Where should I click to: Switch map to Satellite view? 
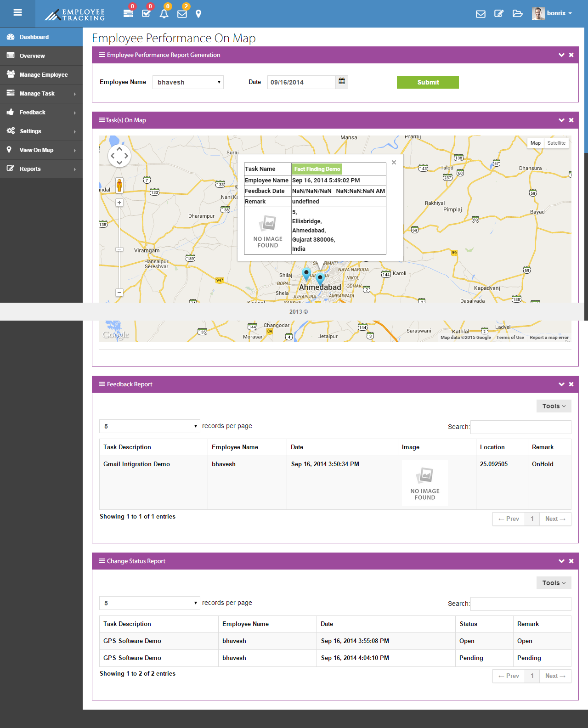click(556, 143)
